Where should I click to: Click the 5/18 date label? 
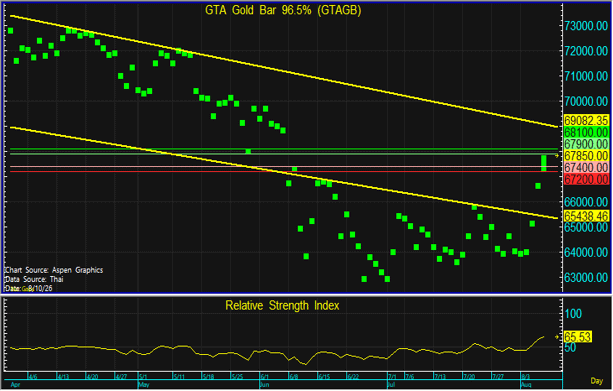pos(208,377)
